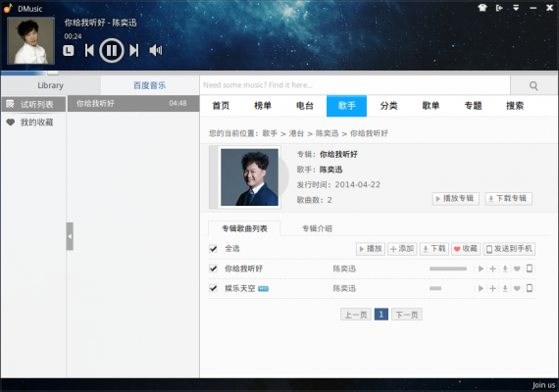The height and width of the screenshot is (392, 559).
Task: Click the 娱乐天空 song title
Action: (240, 288)
